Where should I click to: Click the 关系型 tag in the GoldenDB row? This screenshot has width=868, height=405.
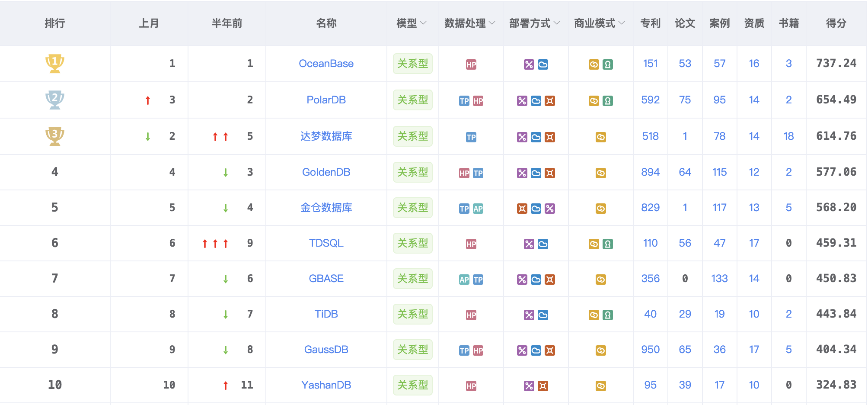(412, 172)
